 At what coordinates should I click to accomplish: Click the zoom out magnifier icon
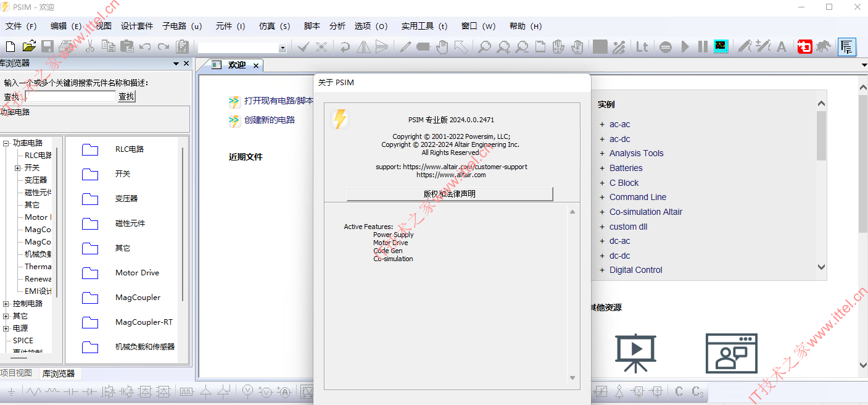coord(522,47)
